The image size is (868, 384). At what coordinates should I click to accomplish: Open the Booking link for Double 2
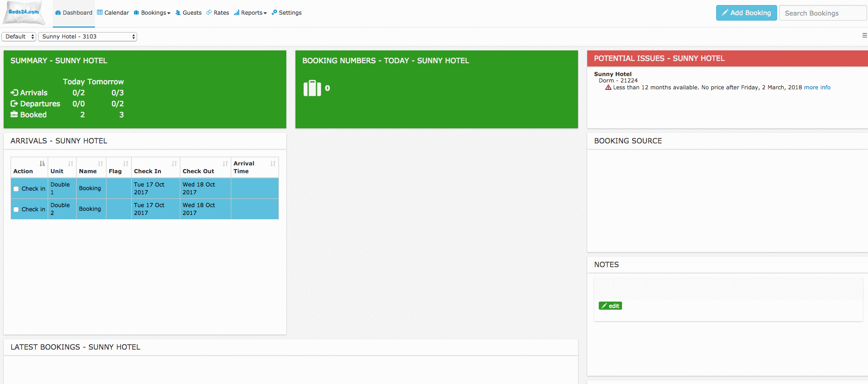(90, 209)
